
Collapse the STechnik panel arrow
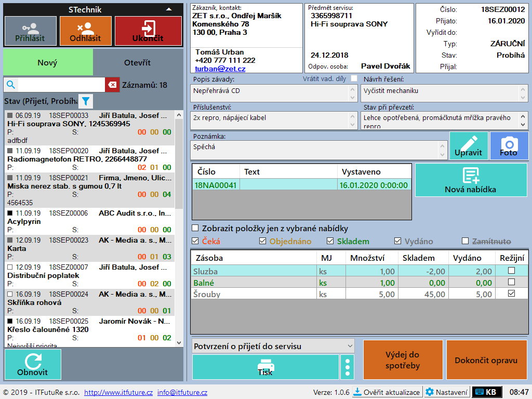pyautogui.click(x=169, y=9)
